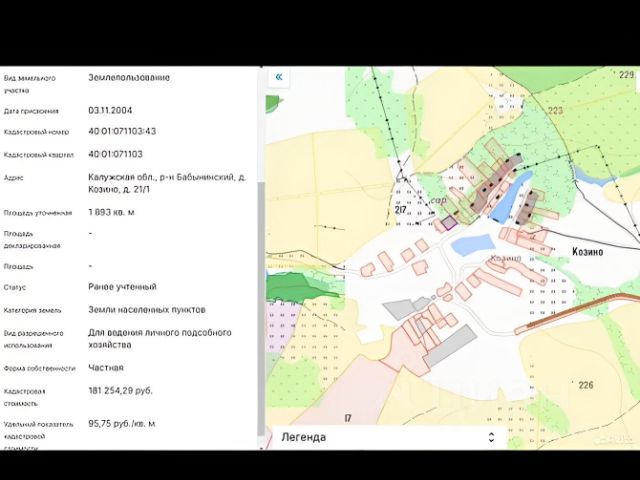Click ownership value Частная
This screenshot has height=480, width=640.
click(106, 368)
